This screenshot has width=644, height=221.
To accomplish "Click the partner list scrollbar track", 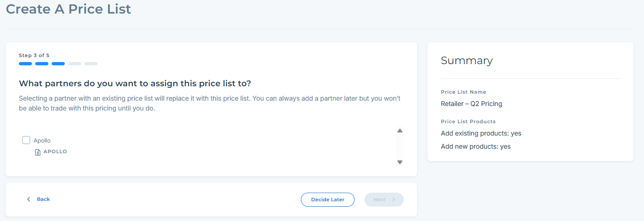I will (400, 147).
